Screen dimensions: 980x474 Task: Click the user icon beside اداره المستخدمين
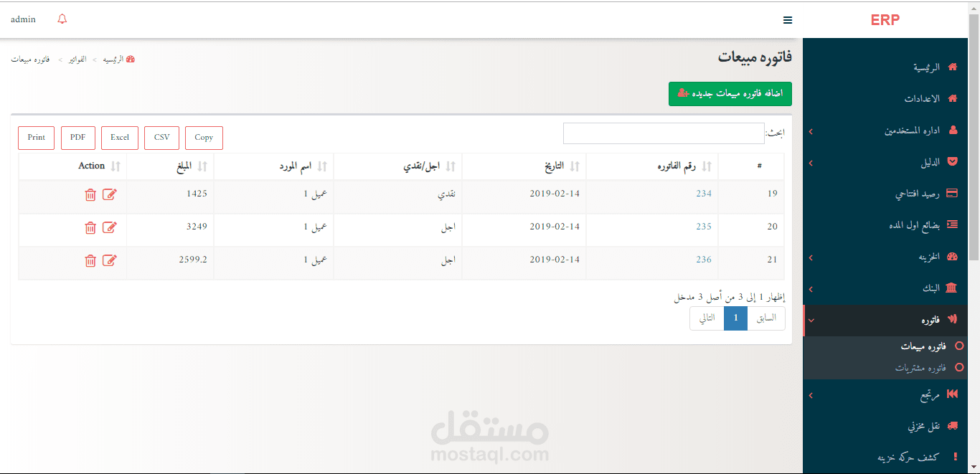[953, 131]
